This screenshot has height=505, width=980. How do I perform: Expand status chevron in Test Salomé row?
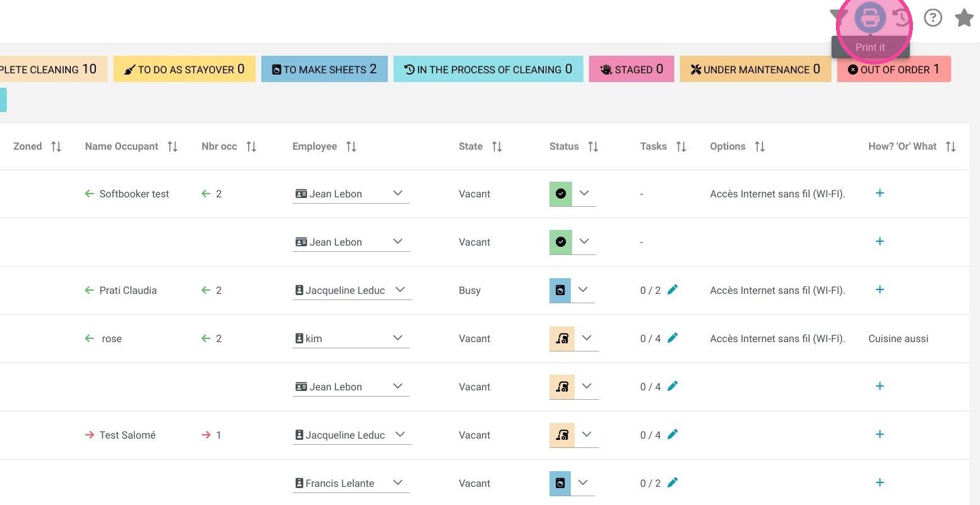point(586,434)
